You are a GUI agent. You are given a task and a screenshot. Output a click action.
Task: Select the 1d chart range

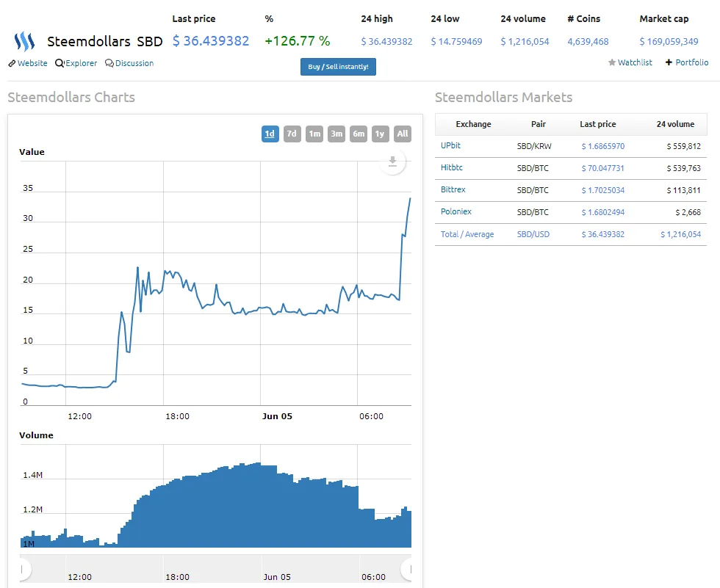pos(270,134)
